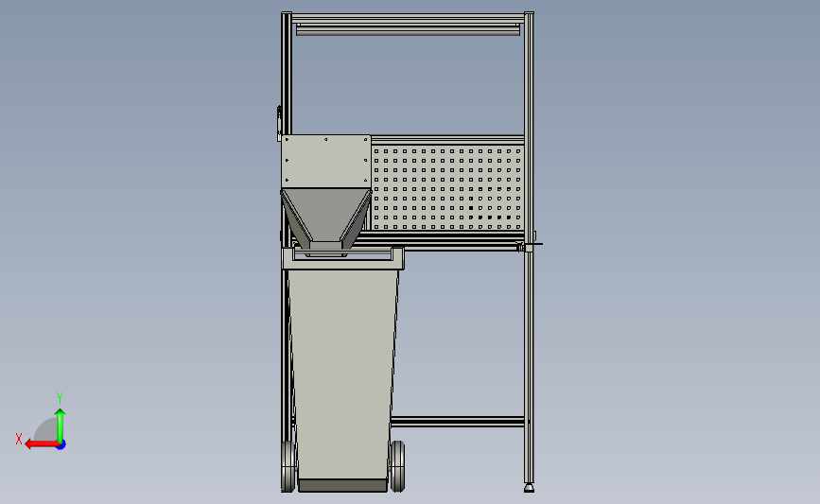Viewport: 820px width, 504px height.
Task: Click the red X axis arrow of the triad
Action: 41,444
